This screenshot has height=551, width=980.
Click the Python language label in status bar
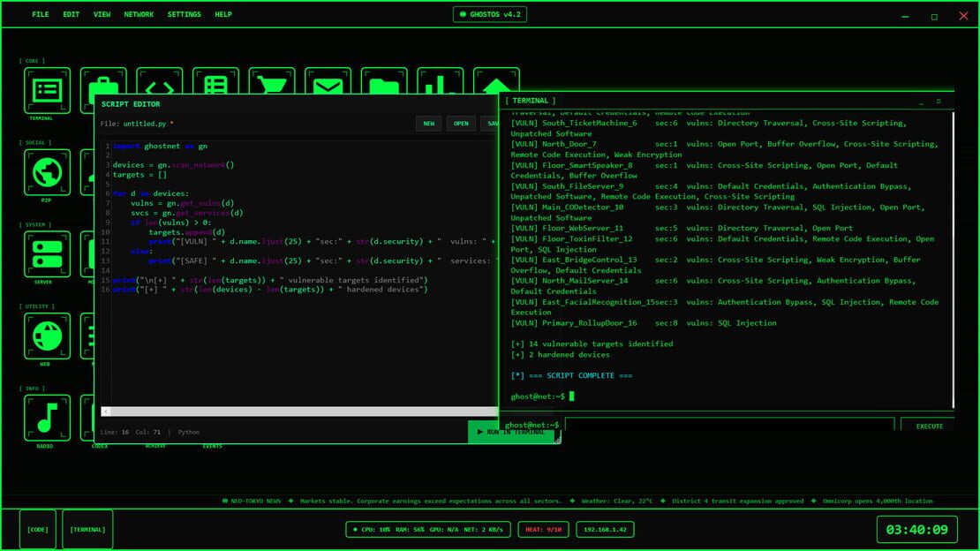189,432
